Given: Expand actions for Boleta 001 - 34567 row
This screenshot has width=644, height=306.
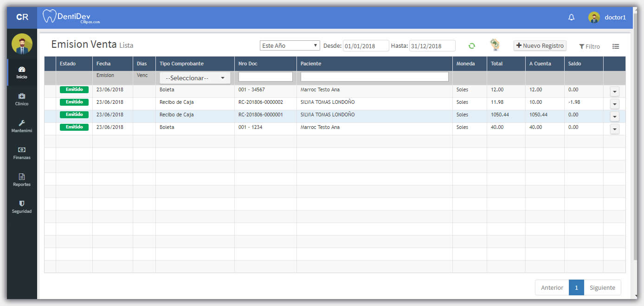Looking at the screenshot, I should coord(614,91).
